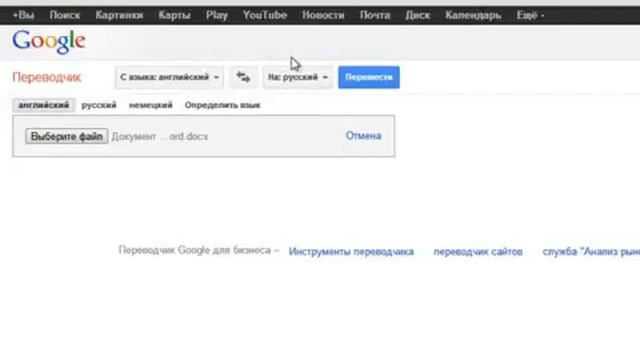Open Календарь in the top bar

pos(473,16)
